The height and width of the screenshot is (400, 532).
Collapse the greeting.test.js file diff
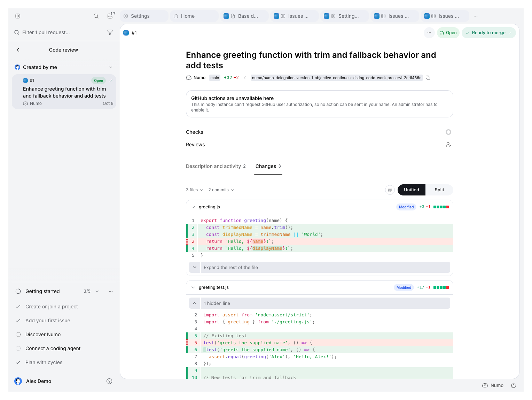pos(193,287)
